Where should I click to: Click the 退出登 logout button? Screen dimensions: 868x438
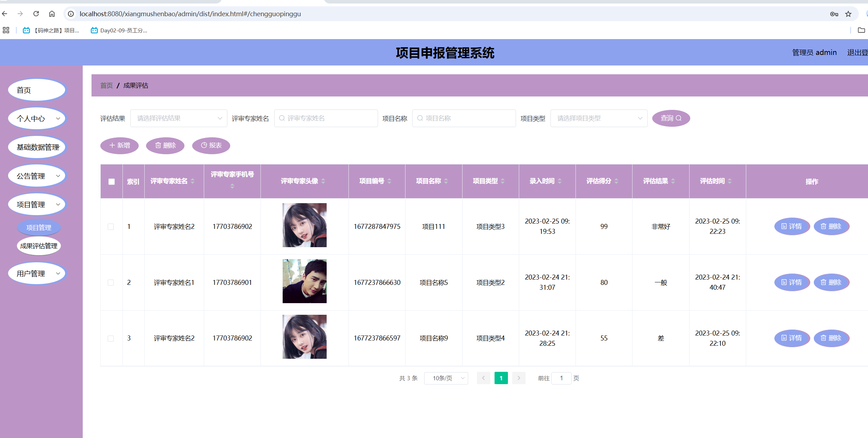pos(857,52)
